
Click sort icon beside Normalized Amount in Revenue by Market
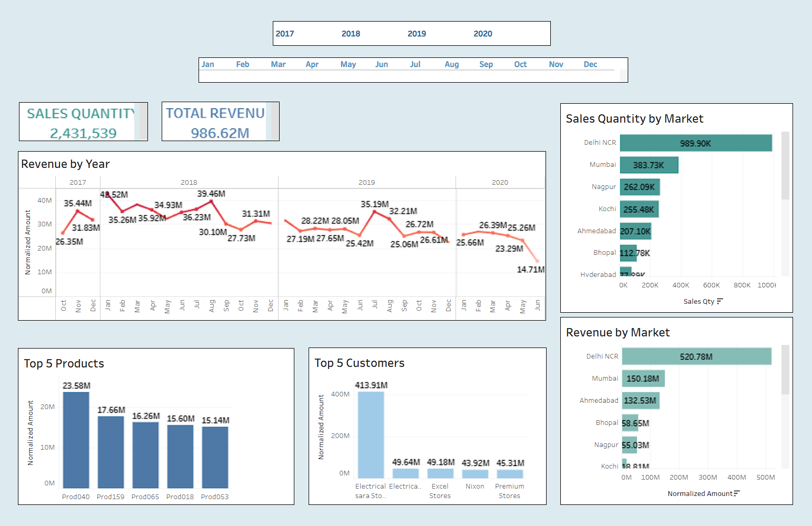[x=736, y=493]
